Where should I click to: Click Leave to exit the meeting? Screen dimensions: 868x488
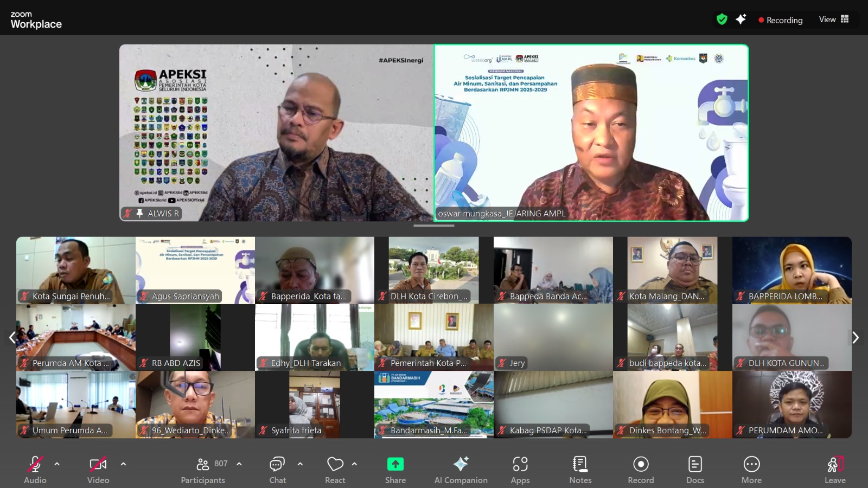(x=835, y=469)
